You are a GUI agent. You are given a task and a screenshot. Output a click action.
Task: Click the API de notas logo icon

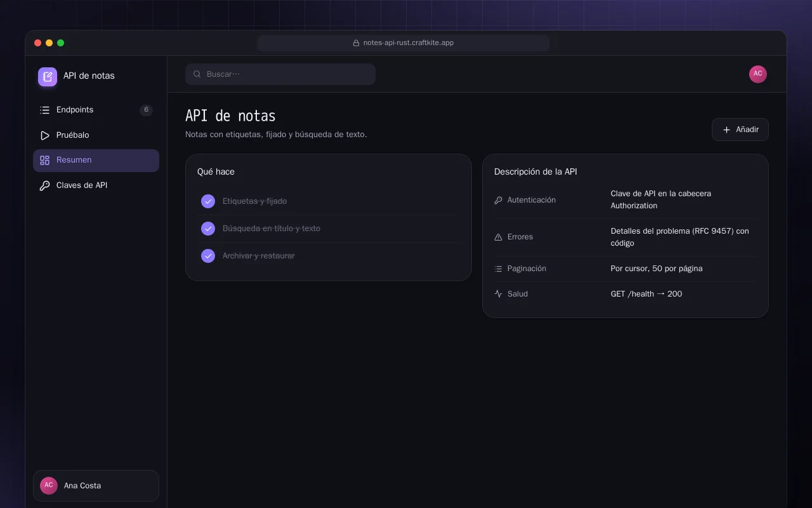tap(48, 77)
